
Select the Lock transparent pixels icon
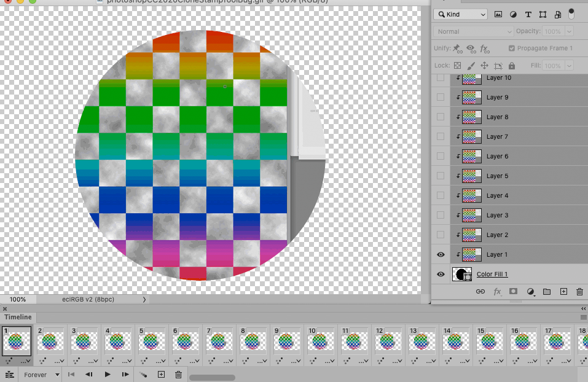(458, 65)
